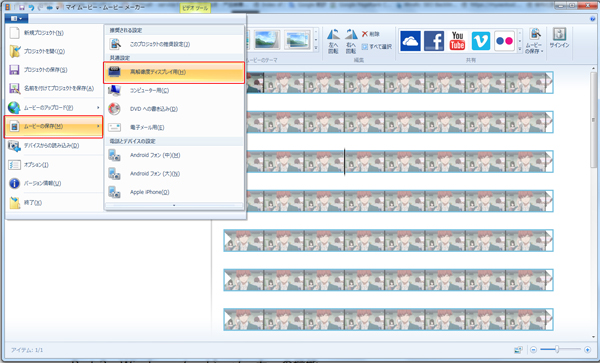Click the zoom in plus button
The height and width of the screenshot is (363, 600).
tap(587, 350)
